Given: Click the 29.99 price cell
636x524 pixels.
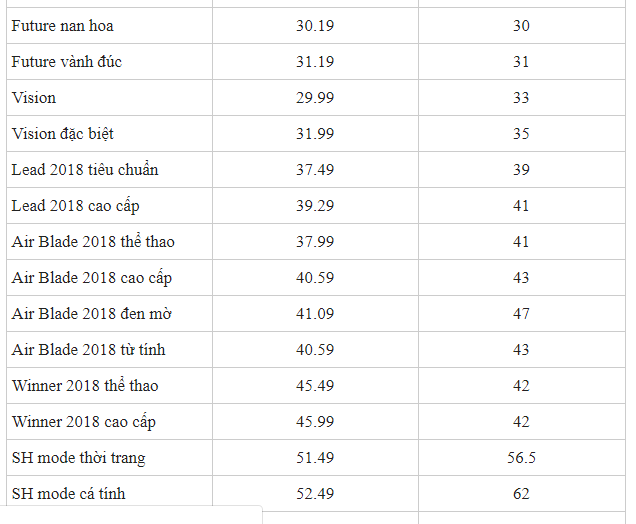Looking at the screenshot, I should click(315, 98).
